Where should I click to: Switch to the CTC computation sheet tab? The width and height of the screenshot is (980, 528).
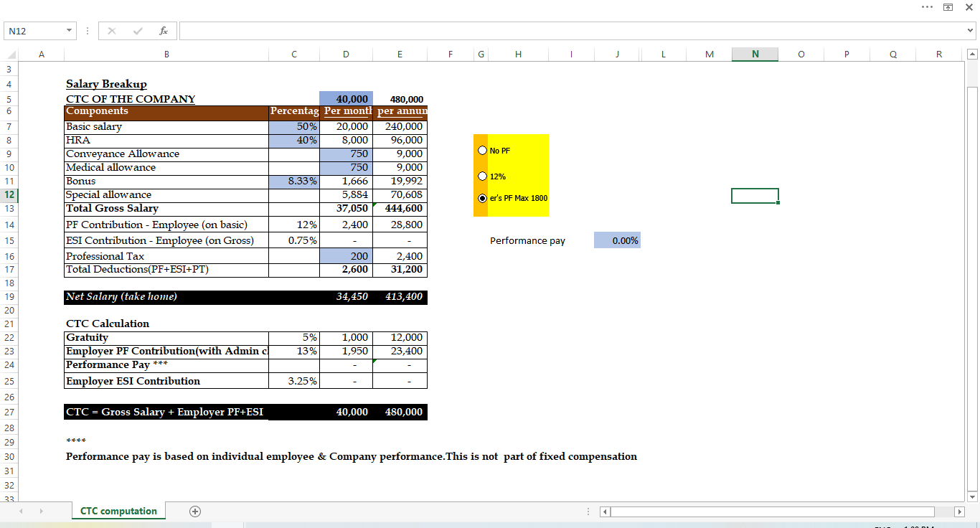click(x=118, y=511)
